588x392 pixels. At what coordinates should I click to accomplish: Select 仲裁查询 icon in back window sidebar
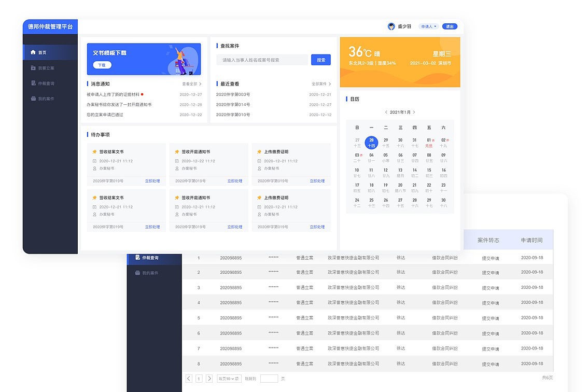click(137, 257)
